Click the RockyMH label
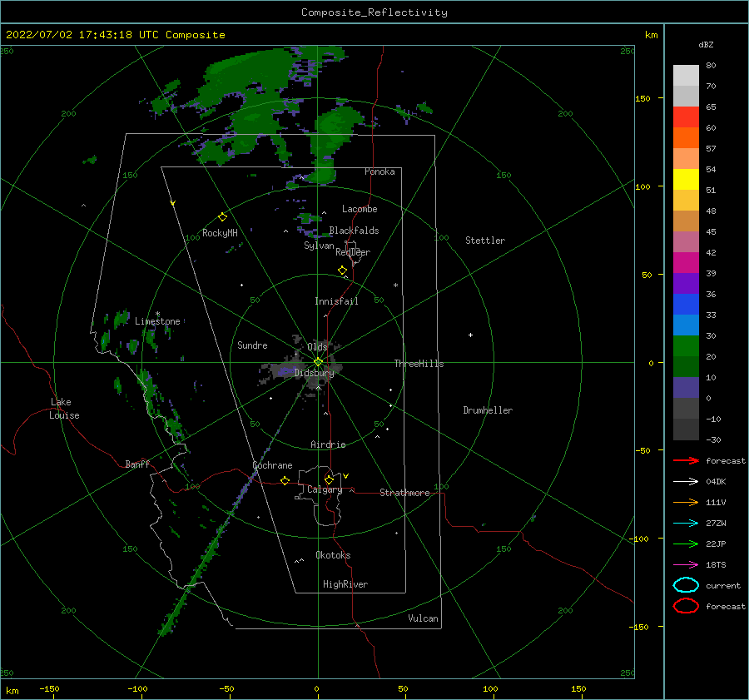The height and width of the screenshot is (700, 749). (x=220, y=233)
